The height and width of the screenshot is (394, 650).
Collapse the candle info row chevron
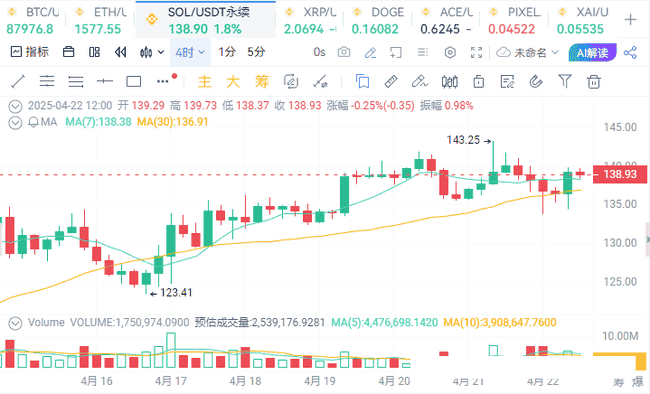pos(15,107)
